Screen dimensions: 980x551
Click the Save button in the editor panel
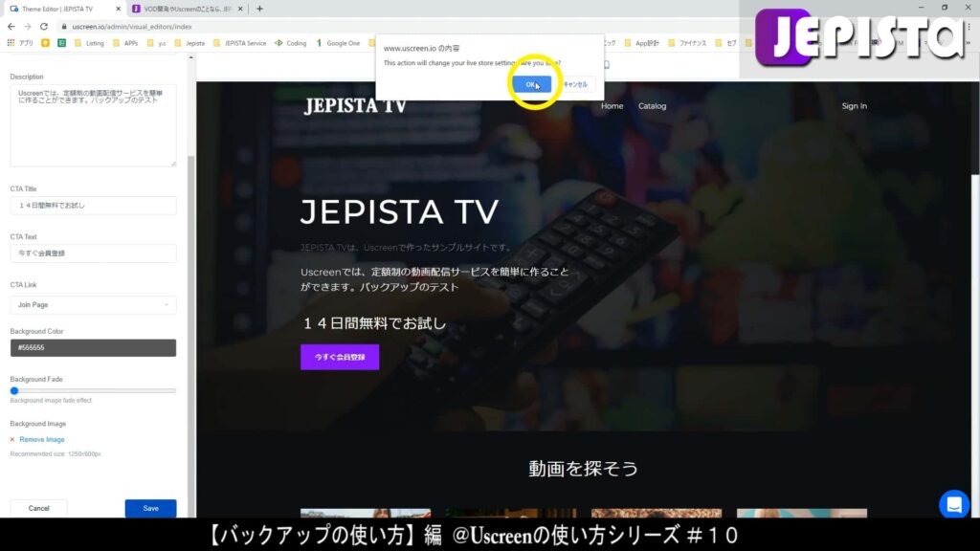coord(150,509)
